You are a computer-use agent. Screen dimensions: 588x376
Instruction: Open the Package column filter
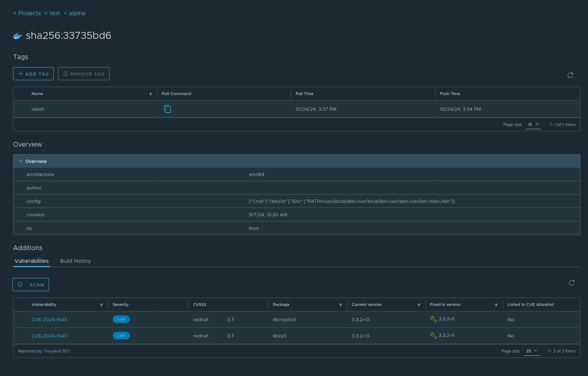click(x=341, y=305)
